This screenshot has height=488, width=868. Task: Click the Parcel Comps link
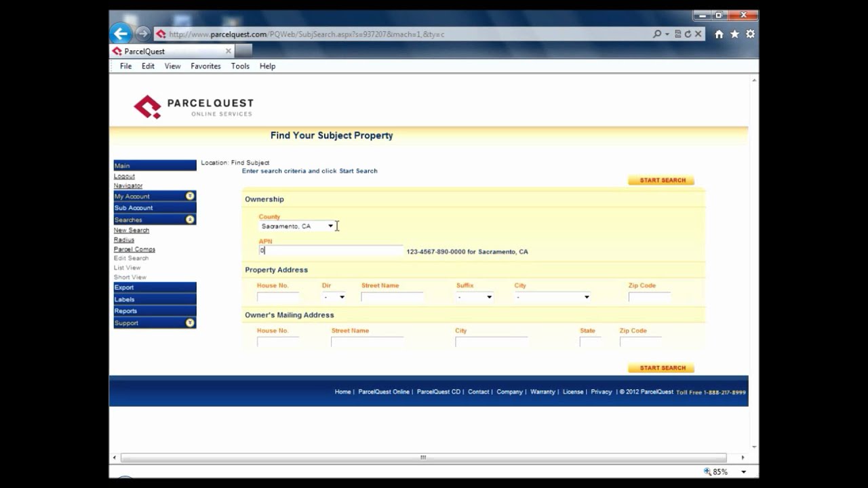tap(134, 249)
